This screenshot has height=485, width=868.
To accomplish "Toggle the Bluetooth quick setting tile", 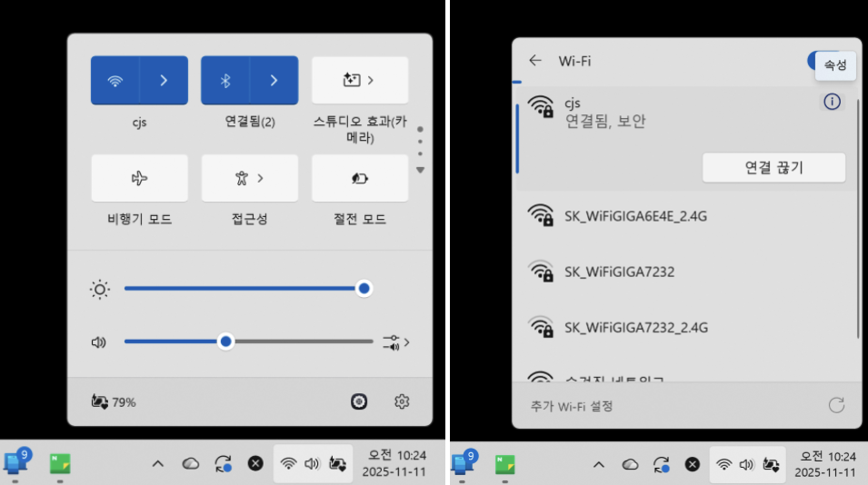I will [225, 80].
